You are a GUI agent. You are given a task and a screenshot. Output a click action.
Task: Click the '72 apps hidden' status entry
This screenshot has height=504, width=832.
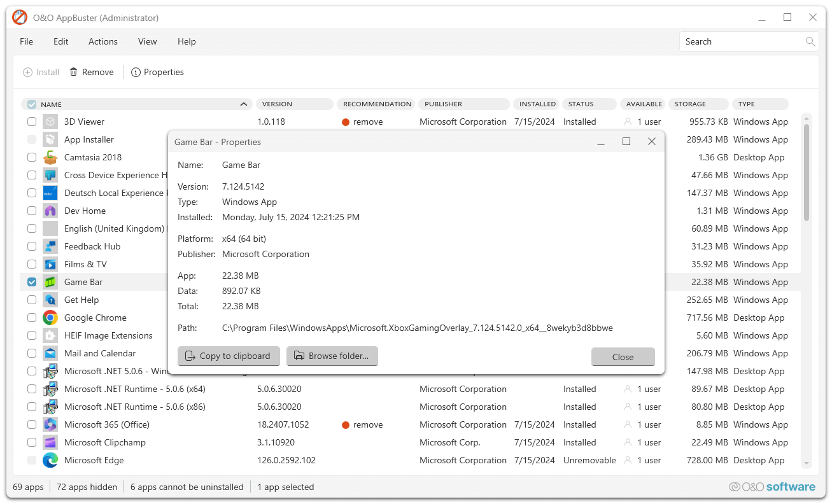tap(87, 487)
